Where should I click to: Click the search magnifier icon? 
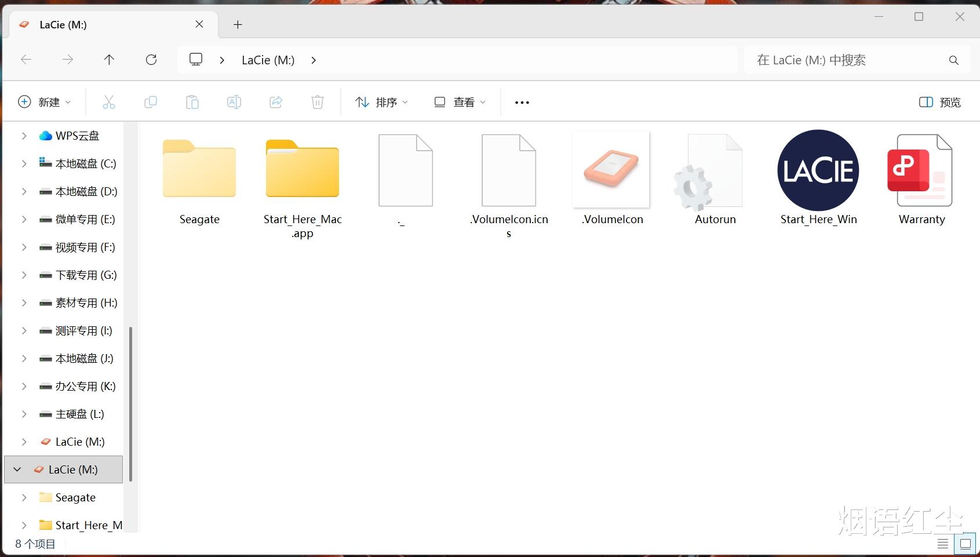click(953, 60)
